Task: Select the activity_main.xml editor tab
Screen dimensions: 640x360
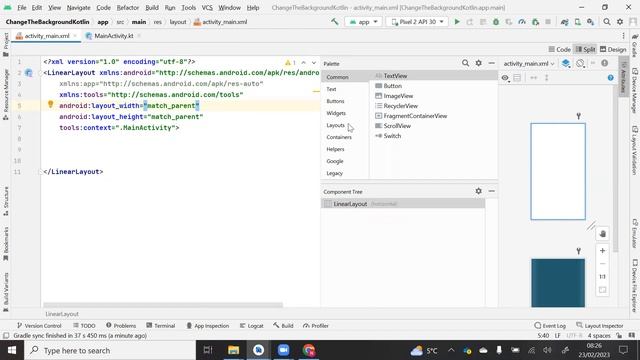Action: pos(47,36)
